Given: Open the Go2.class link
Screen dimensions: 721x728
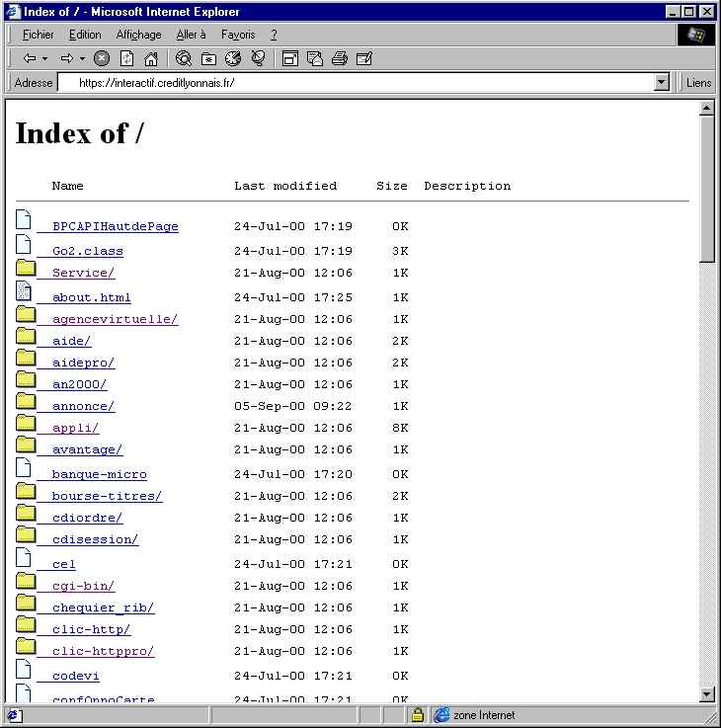Looking at the screenshot, I should click(x=88, y=251).
